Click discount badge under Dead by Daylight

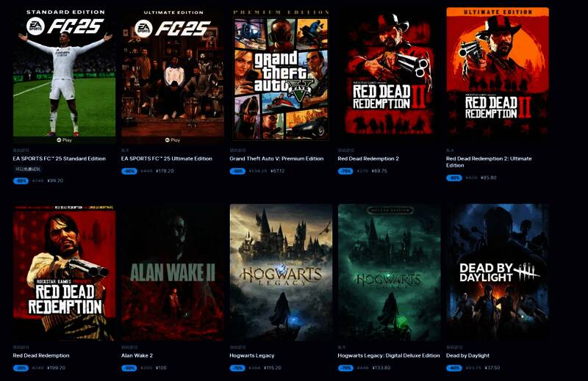click(454, 369)
